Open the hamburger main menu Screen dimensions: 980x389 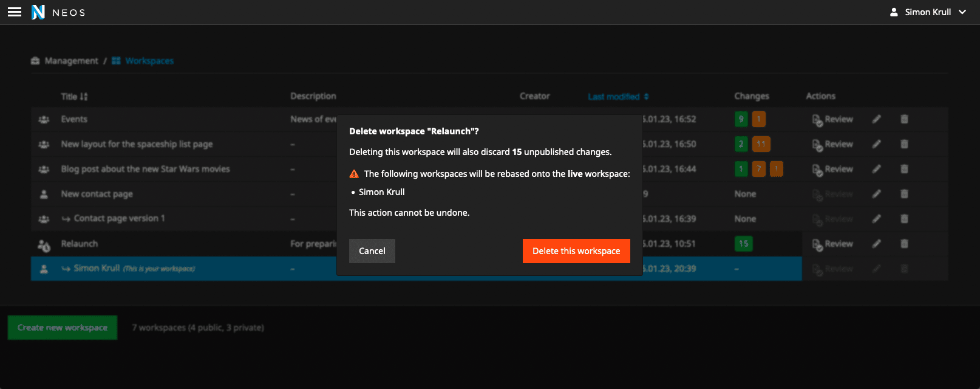pos(15,12)
